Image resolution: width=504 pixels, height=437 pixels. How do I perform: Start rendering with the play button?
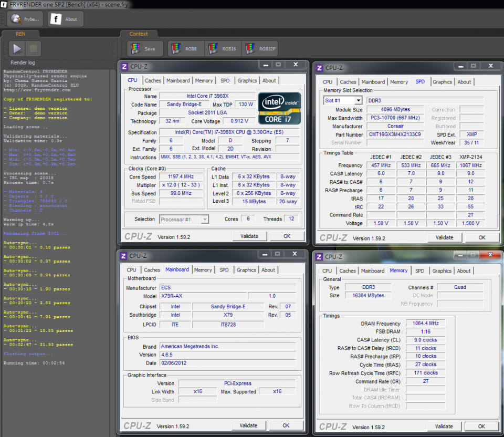tap(17, 49)
